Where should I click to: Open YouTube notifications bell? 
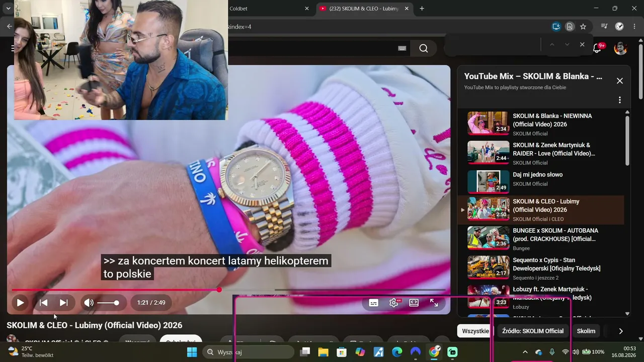pos(597,48)
